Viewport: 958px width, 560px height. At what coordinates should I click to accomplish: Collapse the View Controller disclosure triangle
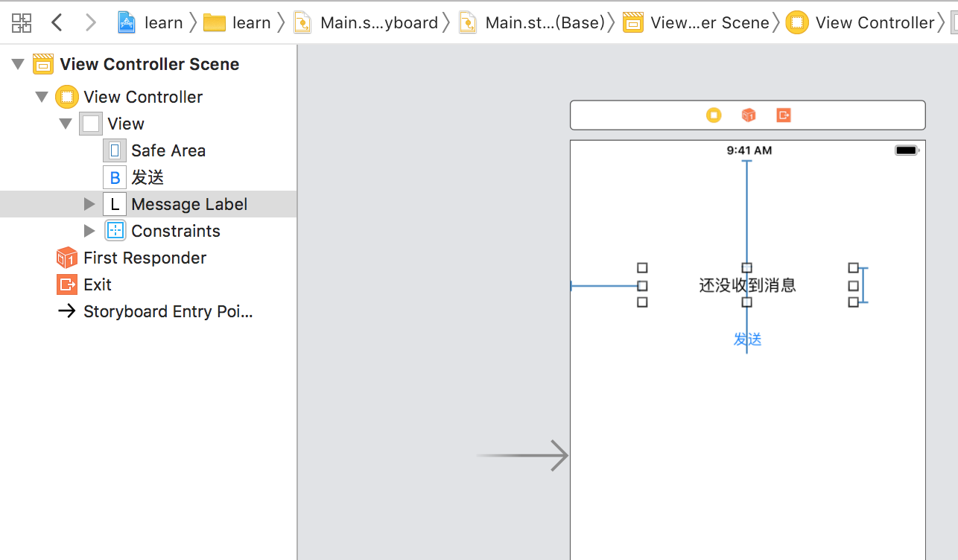42,97
